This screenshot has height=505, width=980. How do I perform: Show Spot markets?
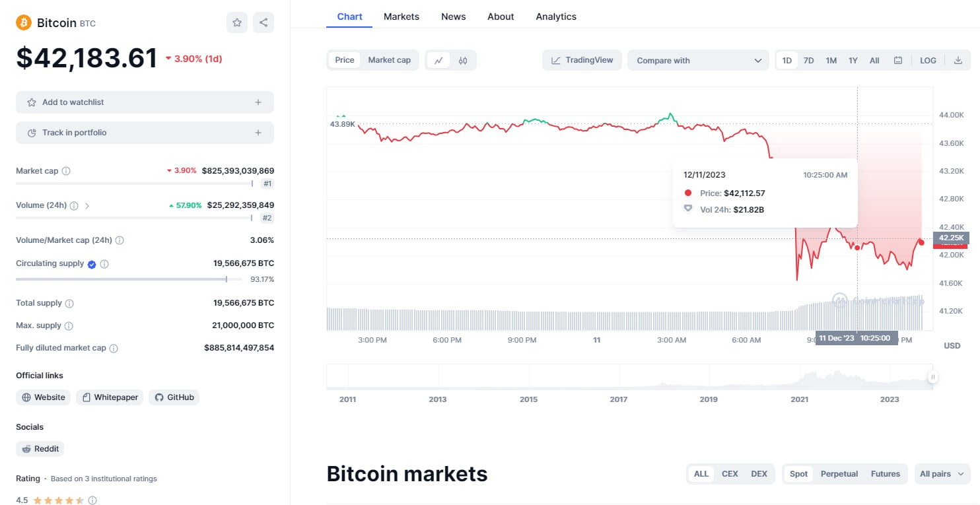tap(798, 474)
